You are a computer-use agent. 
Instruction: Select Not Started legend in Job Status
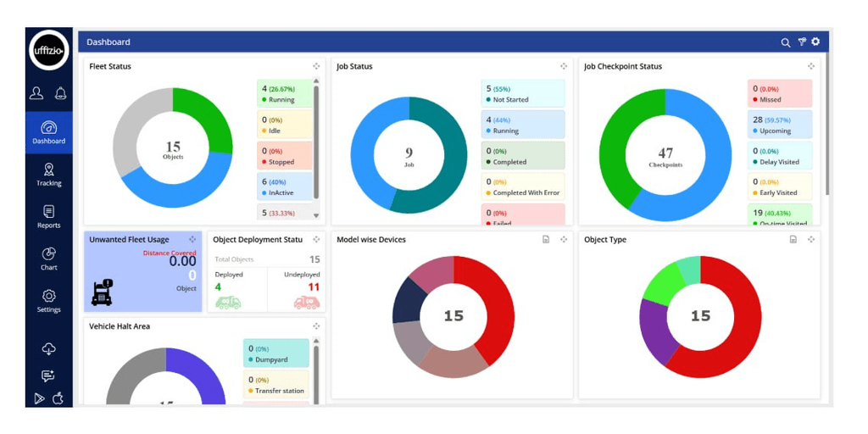click(x=523, y=93)
